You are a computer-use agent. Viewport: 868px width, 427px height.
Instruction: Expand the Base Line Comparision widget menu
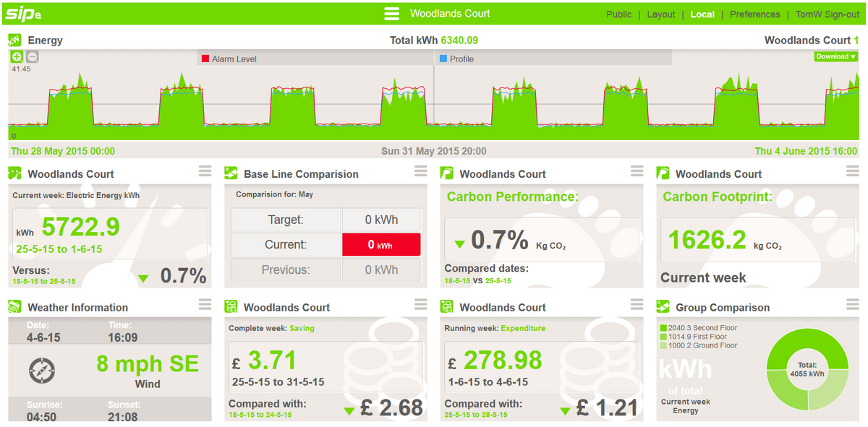pyautogui.click(x=421, y=171)
